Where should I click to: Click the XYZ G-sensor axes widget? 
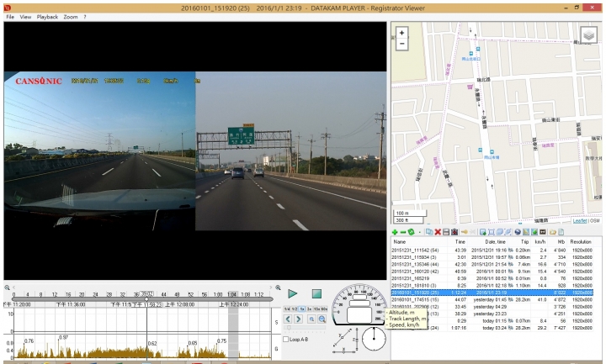(x=345, y=340)
